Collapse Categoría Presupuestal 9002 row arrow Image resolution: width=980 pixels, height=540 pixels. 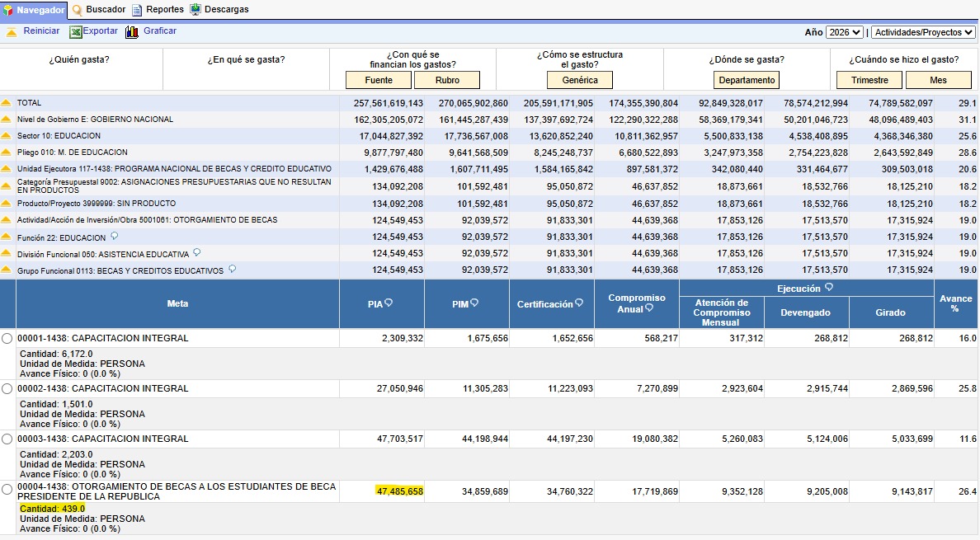pyautogui.click(x=7, y=186)
